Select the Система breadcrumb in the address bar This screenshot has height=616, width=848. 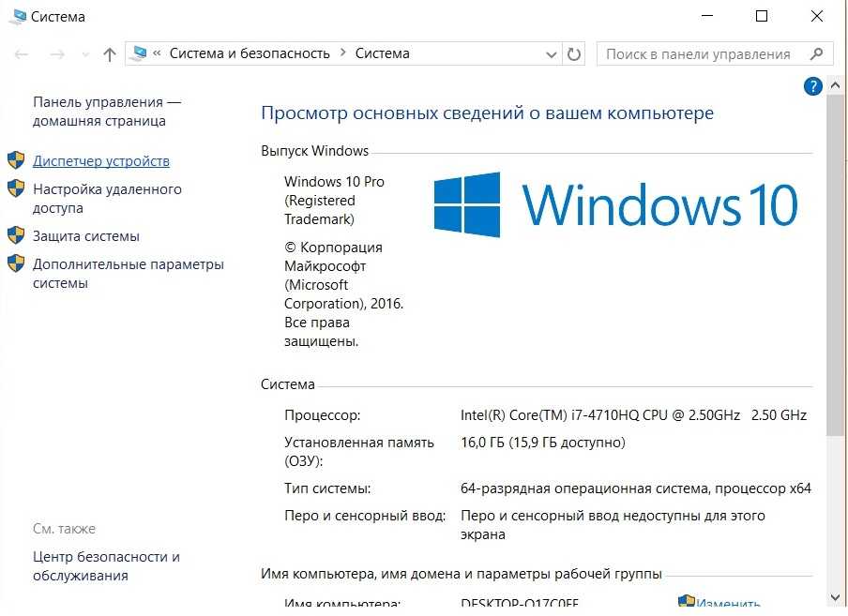382,53
